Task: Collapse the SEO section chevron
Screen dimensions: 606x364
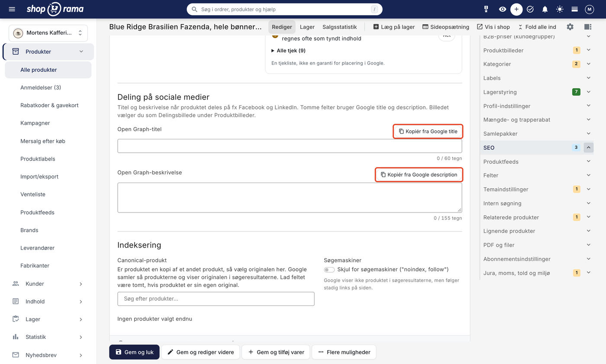Action: pyautogui.click(x=588, y=148)
